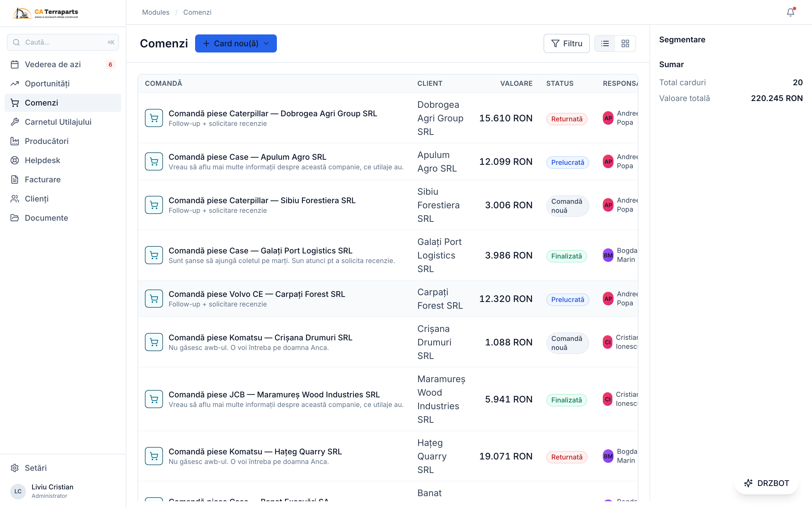Go to Modules breadcrumb
812x508 pixels.
coord(156,12)
